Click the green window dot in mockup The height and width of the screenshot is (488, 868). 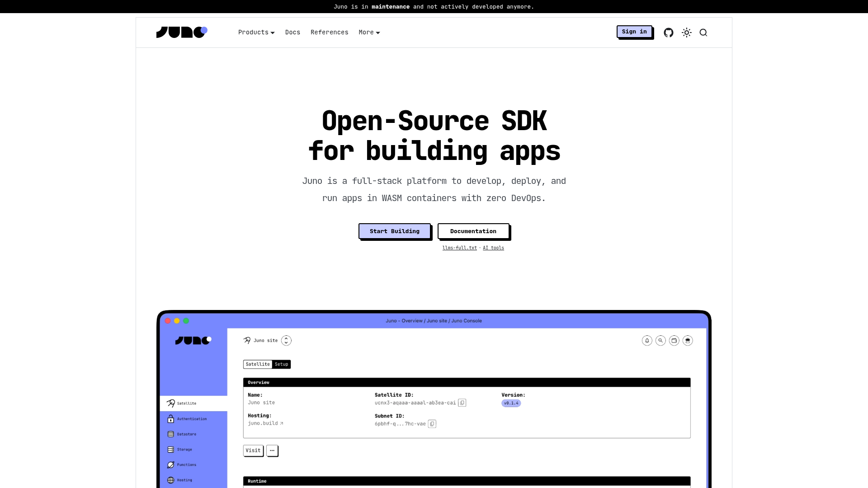point(186,321)
